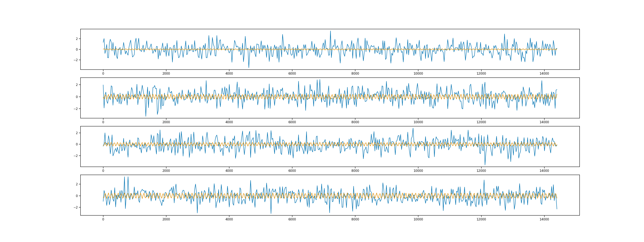Click the 4000 tick label under third subplot
This screenshot has height=242, width=644.
click(229, 171)
